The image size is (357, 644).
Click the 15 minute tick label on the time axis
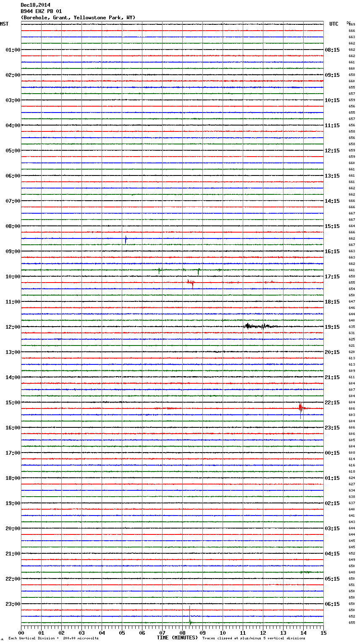tap(323, 633)
